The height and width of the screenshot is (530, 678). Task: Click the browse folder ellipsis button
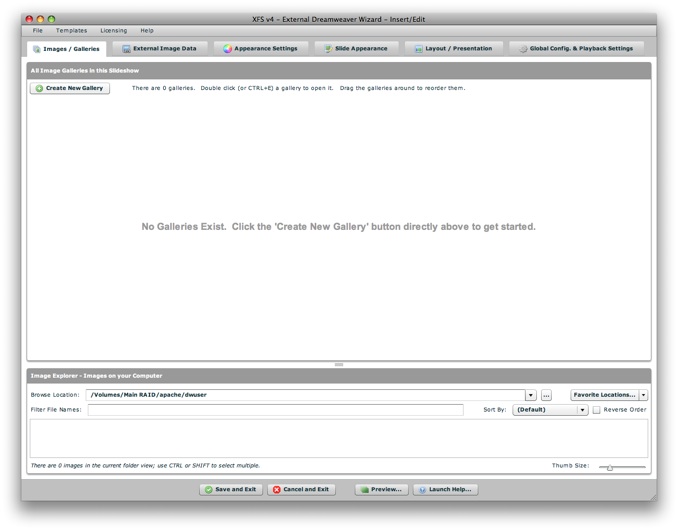click(546, 395)
